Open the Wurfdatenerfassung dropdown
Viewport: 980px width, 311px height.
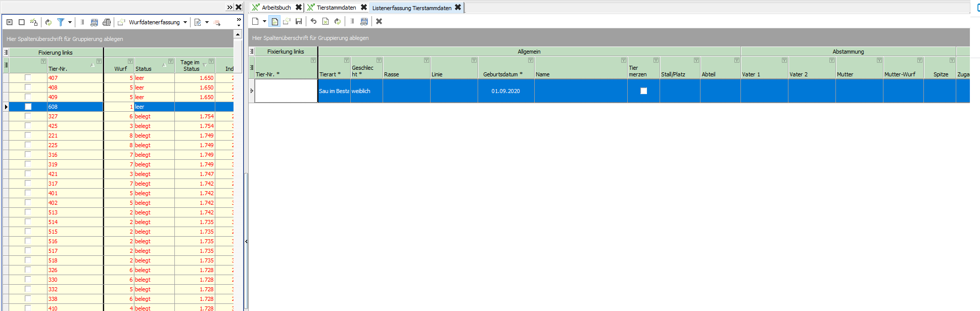click(x=185, y=22)
